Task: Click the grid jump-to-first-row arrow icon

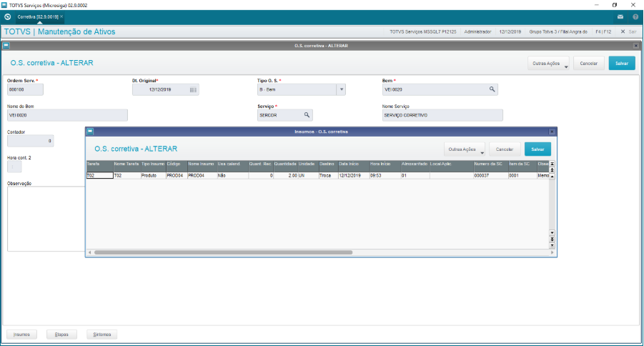Action: point(552,164)
